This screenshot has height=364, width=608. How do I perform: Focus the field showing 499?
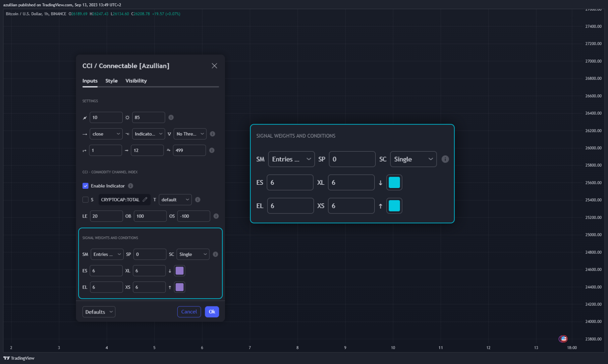(189, 150)
